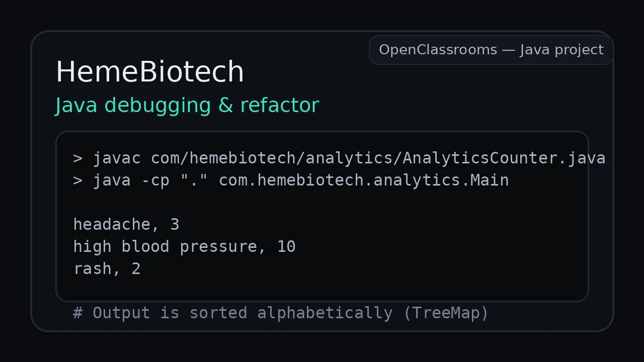The image size is (644, 362).
Task: Click the first command prompt arrow
Action: (x=77, y=158)
